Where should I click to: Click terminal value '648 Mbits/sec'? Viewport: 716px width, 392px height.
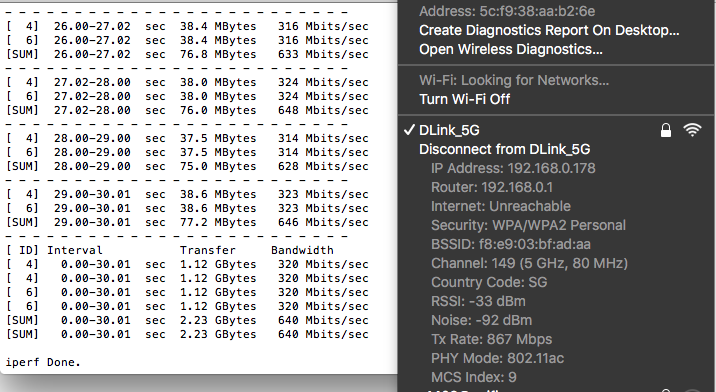coord(323,111)
